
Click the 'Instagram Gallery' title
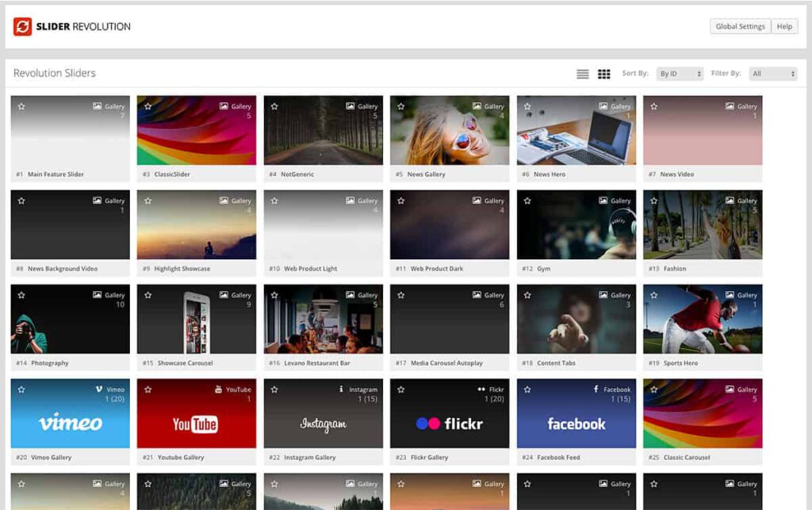310,457
